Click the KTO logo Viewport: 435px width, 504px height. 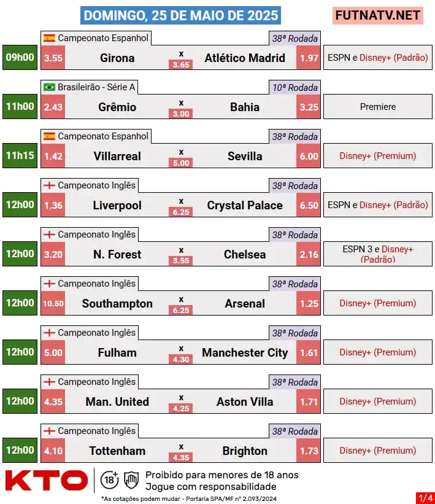click(x=46, y=481)
